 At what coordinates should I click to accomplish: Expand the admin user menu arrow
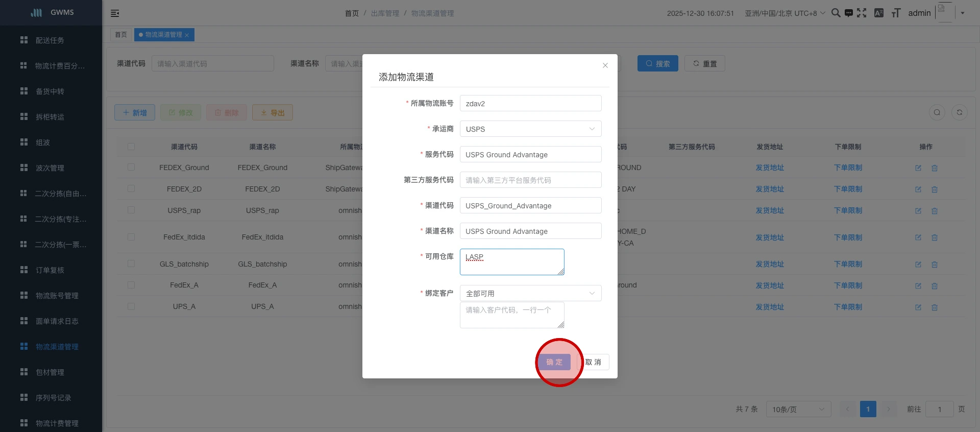[x=963, y=13]
